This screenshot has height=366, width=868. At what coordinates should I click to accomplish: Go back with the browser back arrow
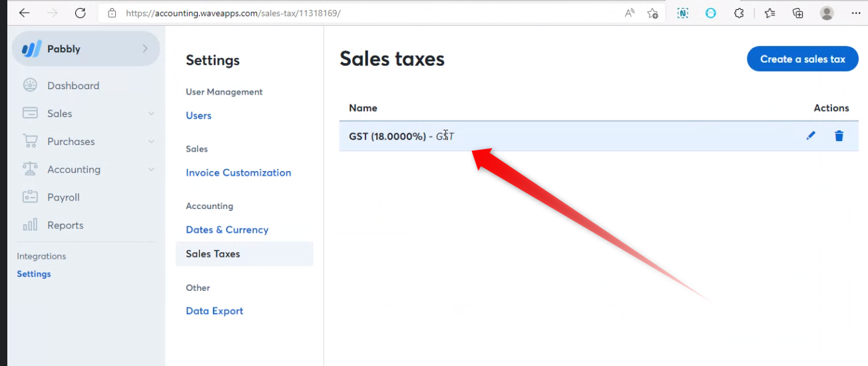(x=24, y=13)
